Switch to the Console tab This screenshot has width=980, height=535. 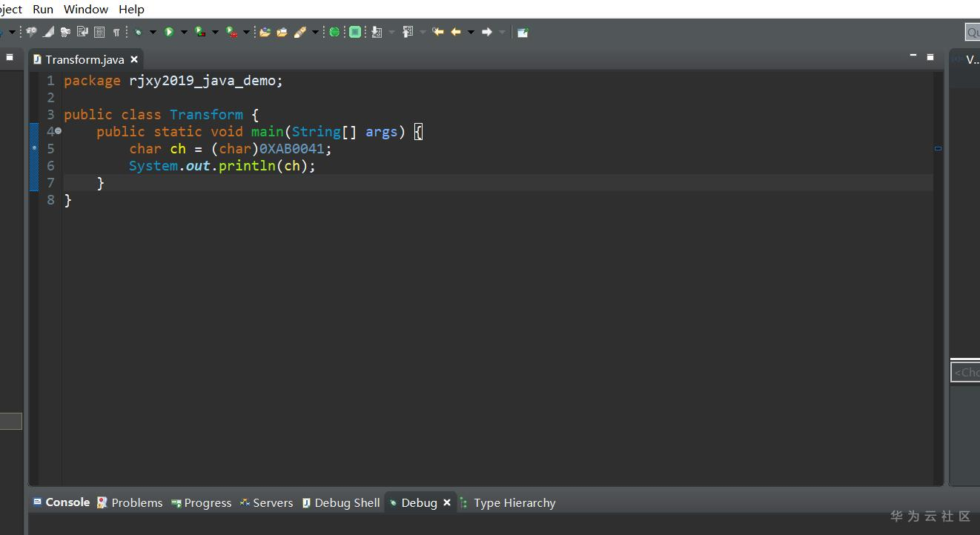click(61, 502)
